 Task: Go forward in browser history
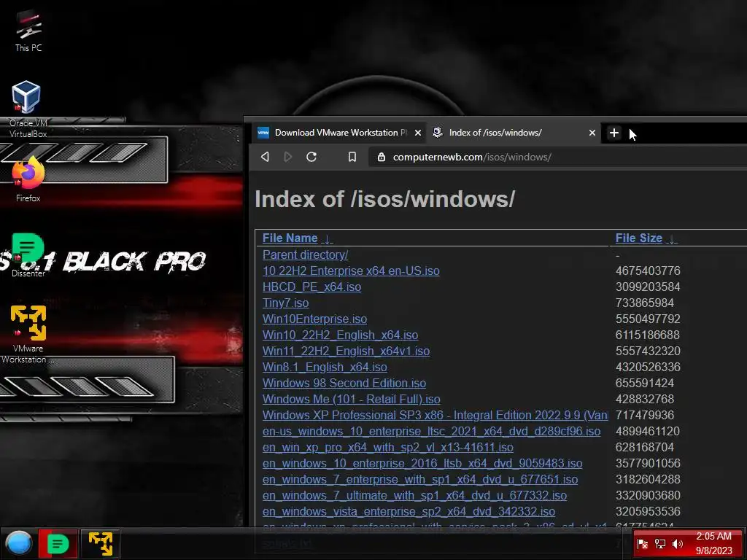pos(287,157)
